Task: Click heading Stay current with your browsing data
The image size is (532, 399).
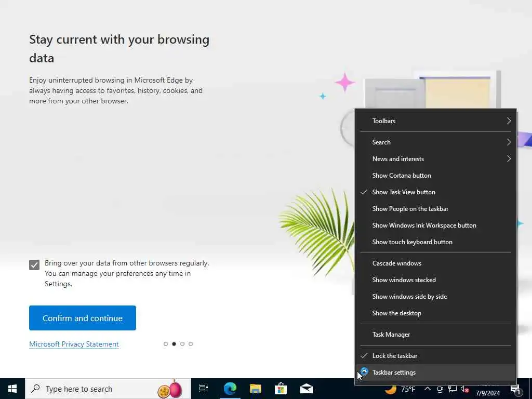Action: pos(119,48)
